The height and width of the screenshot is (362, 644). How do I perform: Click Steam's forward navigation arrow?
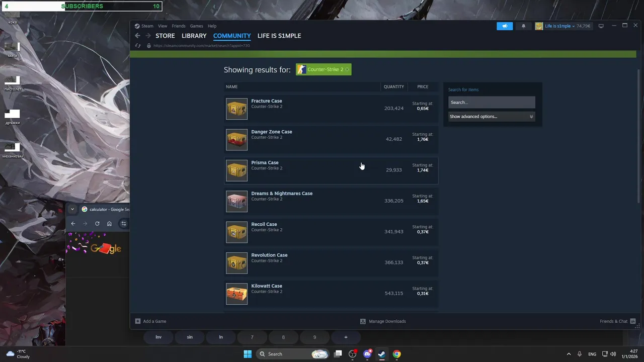coord(148,36)
